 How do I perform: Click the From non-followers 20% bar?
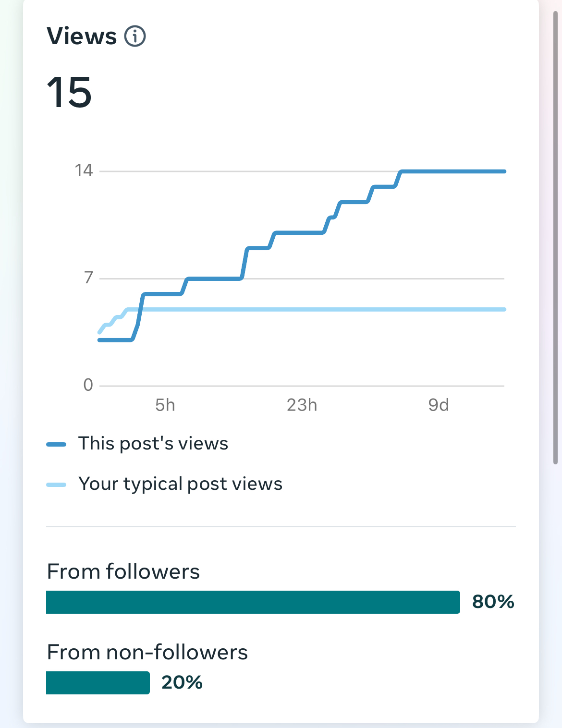pyautogui.click(x=98, y=683)
